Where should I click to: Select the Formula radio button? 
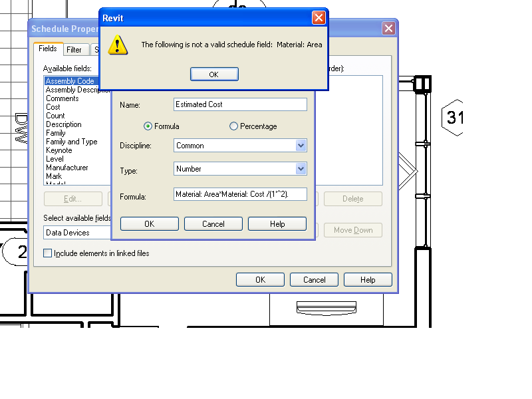coord(148,126)
